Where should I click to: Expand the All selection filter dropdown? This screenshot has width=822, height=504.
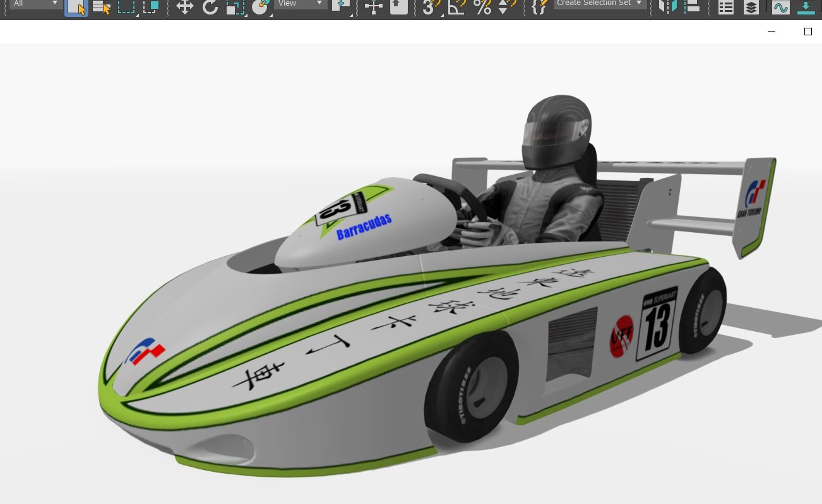(35, 4)
